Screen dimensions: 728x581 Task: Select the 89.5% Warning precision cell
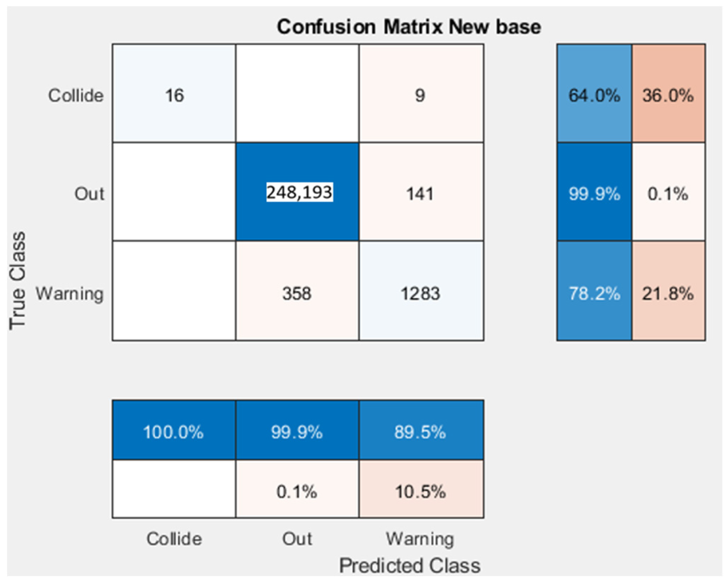(x=421, y=430)
